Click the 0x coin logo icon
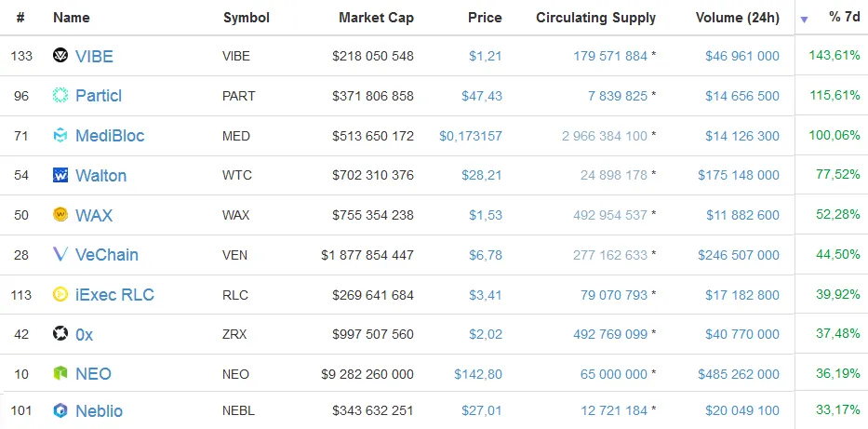The image size is (868, 429). click(x=60, y=334)
